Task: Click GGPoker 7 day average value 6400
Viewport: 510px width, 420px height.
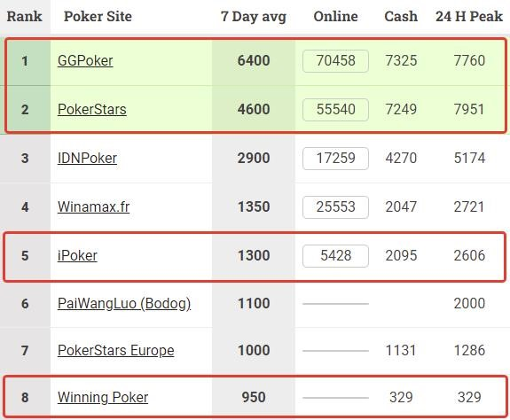Action: coord(254,61)
